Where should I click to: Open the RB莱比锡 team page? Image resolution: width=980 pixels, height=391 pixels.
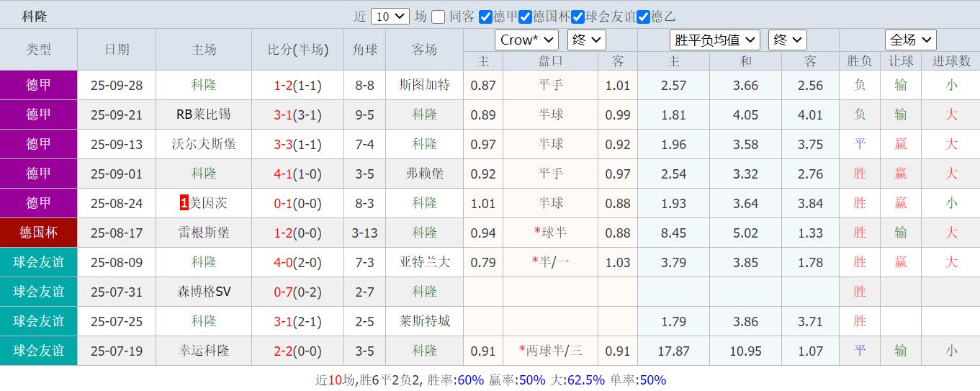coord(204,114)
